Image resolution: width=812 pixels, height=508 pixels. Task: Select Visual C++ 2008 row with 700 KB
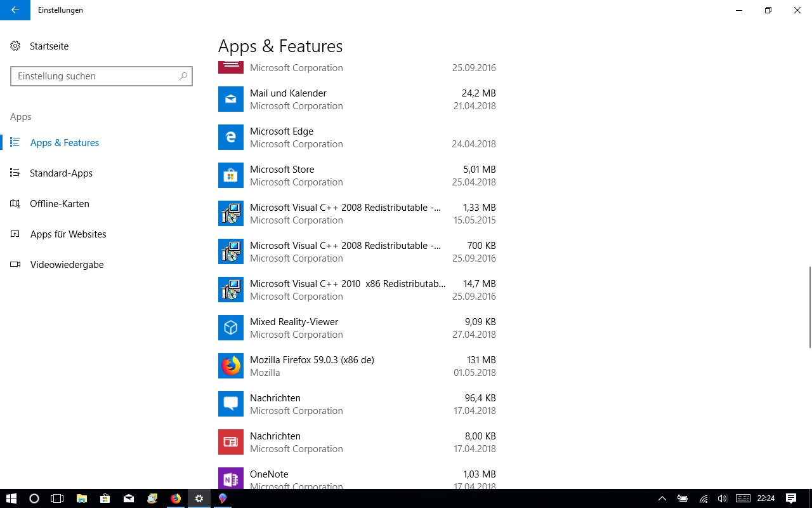click(357, 251)
